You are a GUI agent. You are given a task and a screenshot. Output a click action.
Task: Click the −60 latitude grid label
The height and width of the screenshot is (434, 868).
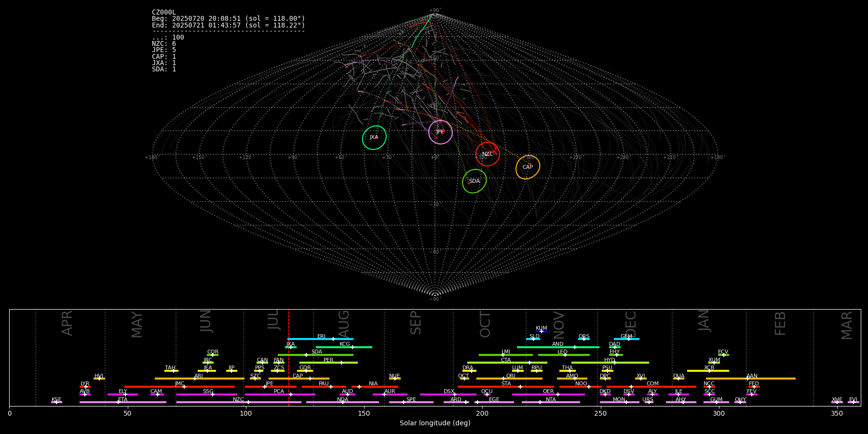[x=434, y=252]
